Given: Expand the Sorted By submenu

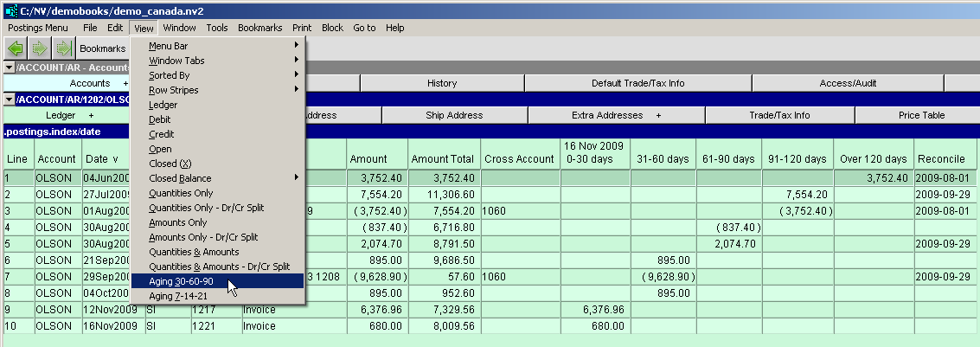Looking at the screenshot, I should click(169, 75).
